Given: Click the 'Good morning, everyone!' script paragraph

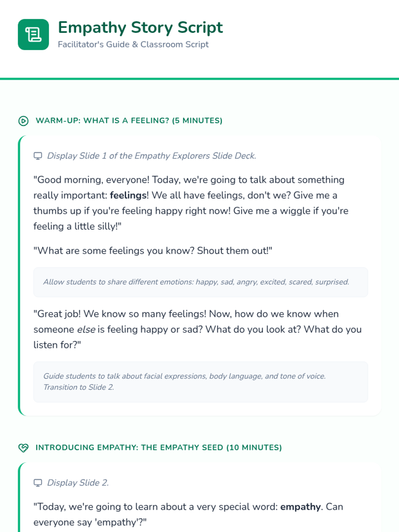Looking at the screenshot, I should (x=190, y=203).
